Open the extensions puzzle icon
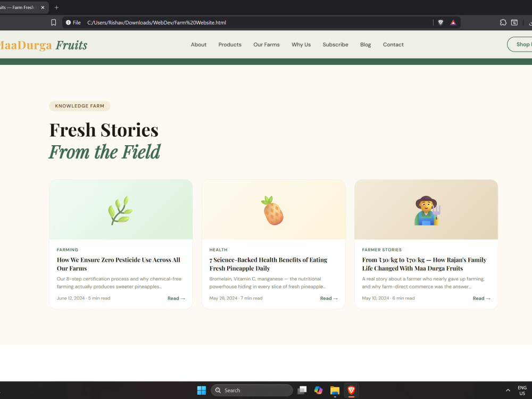Screen dimensions: 532x399 (x=503, y=22)
